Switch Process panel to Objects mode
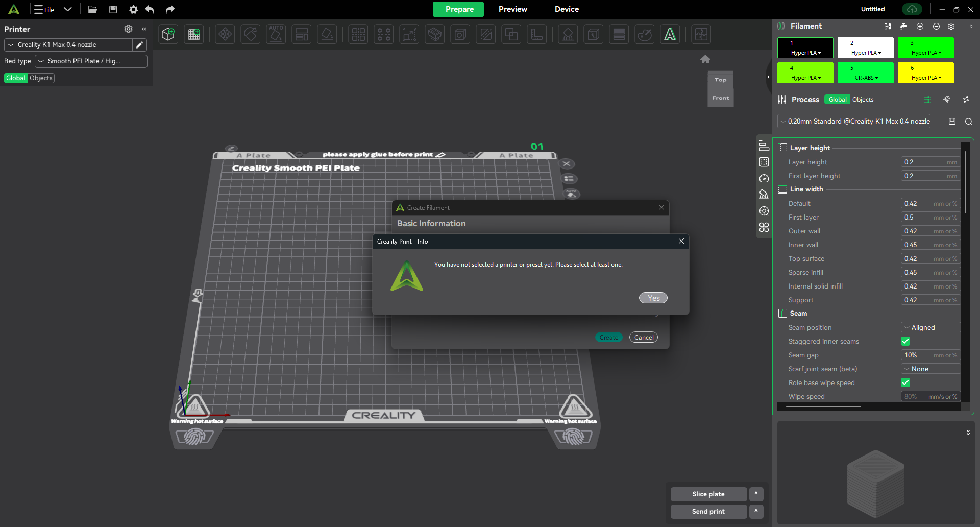This screenshot has height=527, width=980. (863, 100)
